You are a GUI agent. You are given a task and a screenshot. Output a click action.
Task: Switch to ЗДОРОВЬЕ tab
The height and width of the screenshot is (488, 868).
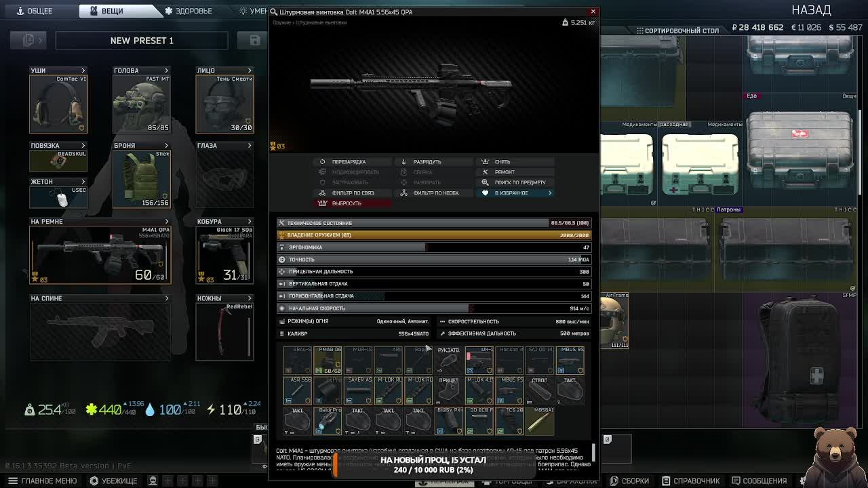click(189, 11)
